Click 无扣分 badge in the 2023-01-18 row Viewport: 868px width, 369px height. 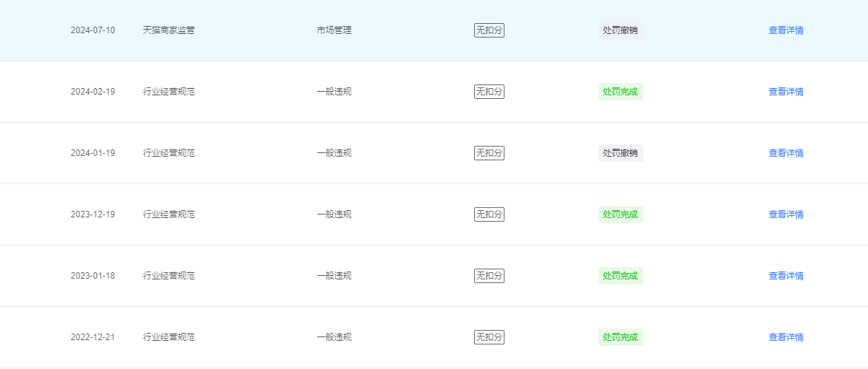[489, 276]
